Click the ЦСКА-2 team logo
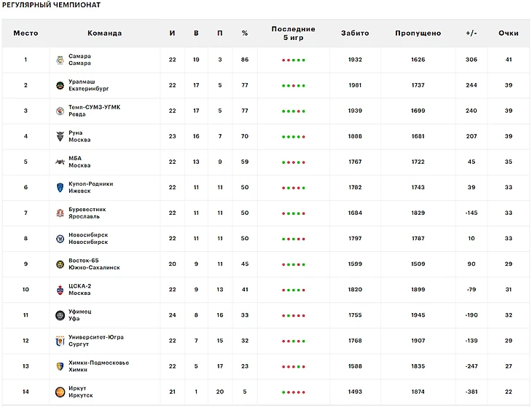Screen dimensions: 532x407 tap(60, 290)
